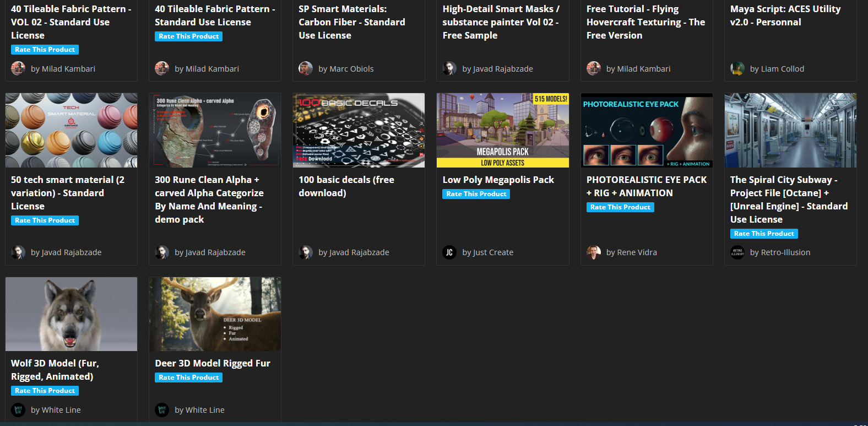Image resolution: width=868 pixels, height=426 pixels.
Task: Open SP Smart Materials: Carbon Fiber title
Action: click(351, 22)
